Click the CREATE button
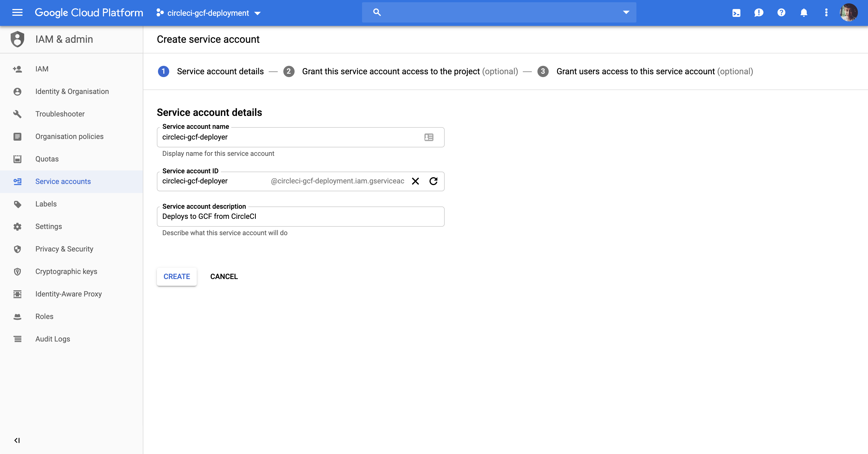 coord(177,277)
